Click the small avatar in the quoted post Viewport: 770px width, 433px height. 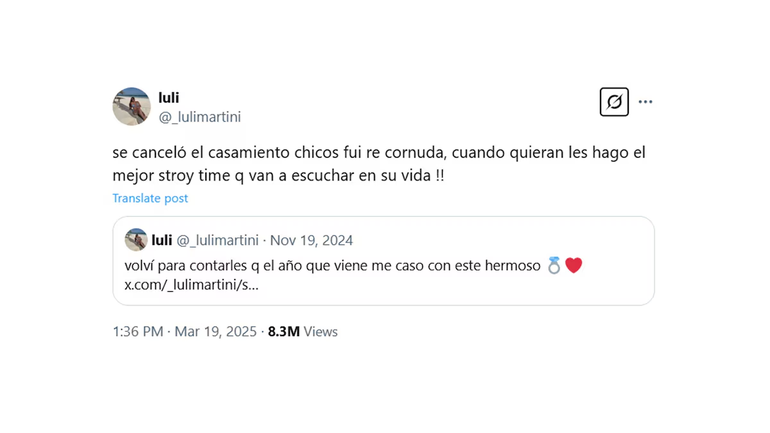point(136,240)
